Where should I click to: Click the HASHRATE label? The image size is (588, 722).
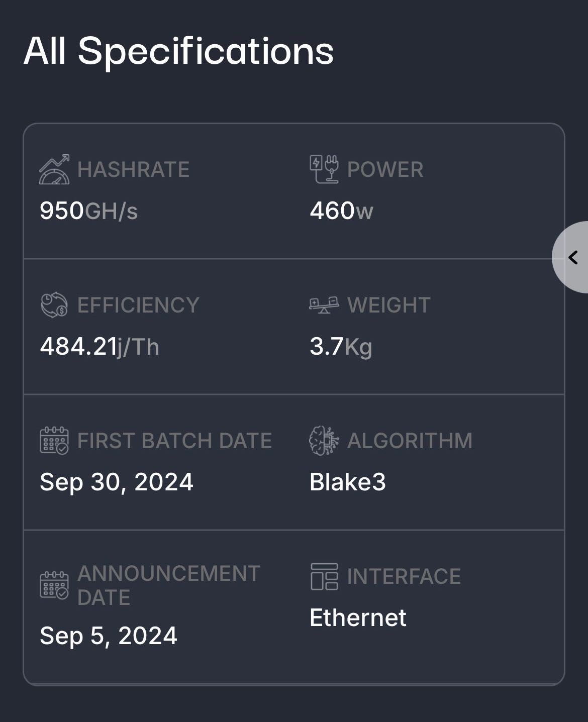coord(133,169)
